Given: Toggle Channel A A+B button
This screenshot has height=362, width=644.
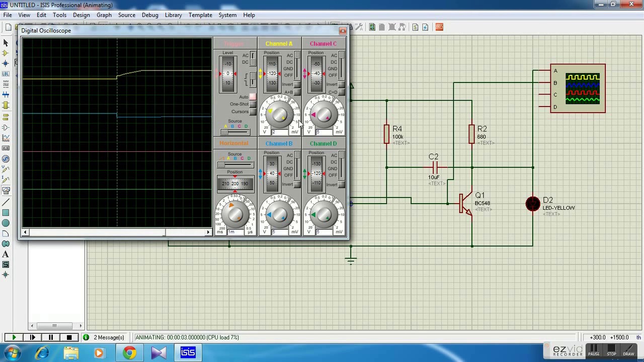Looking at the screenshot, I should 297,92.
